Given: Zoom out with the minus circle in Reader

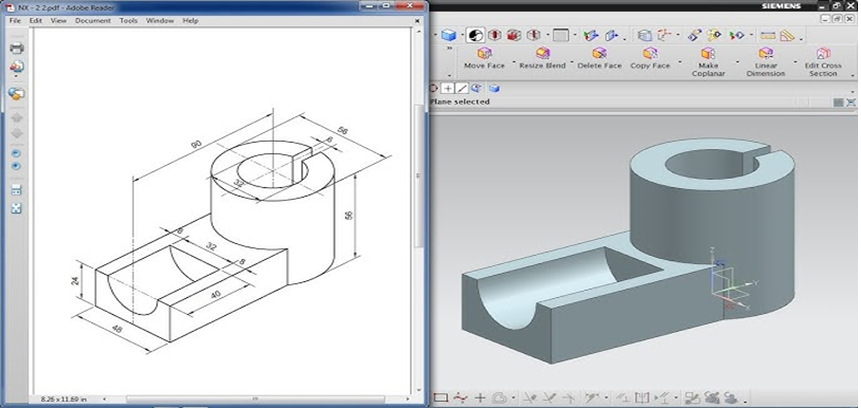Looking at the screenshot, I should pos(16,153).
